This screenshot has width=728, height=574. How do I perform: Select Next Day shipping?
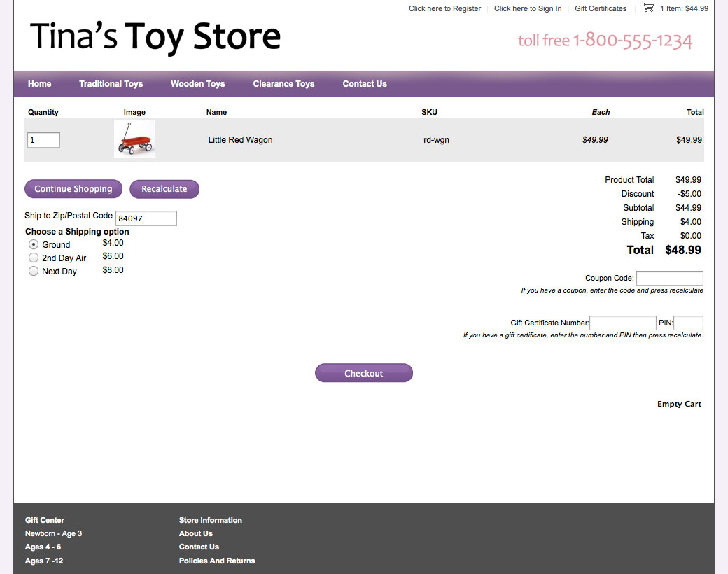33,271
